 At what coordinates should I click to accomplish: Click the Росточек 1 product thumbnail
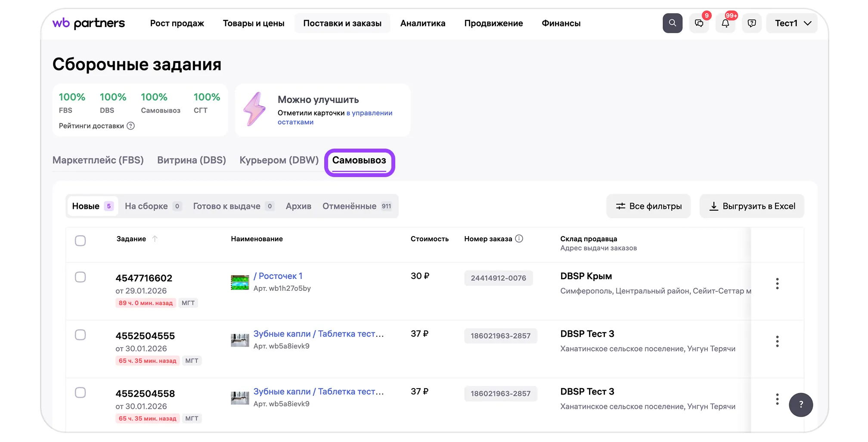pyautogui.click(x=240, y=283)
